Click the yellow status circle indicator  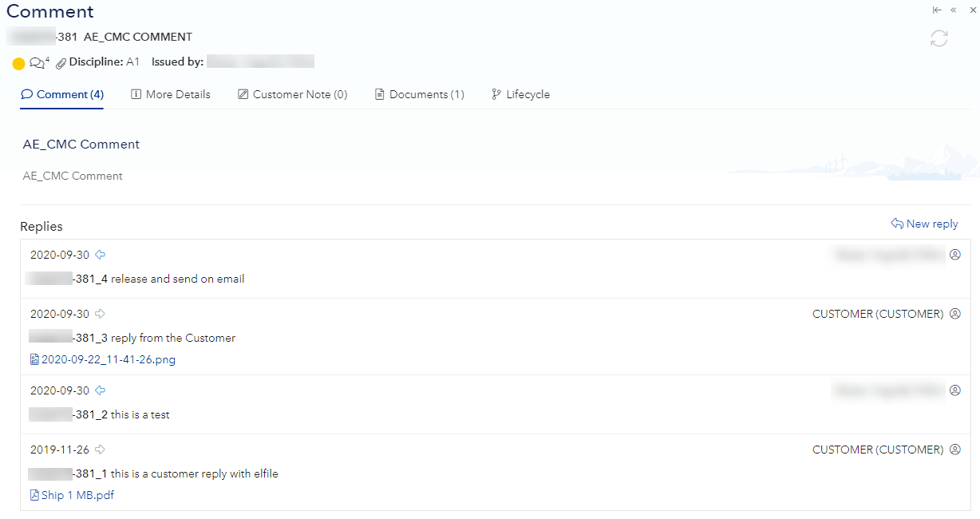(18, 63)
